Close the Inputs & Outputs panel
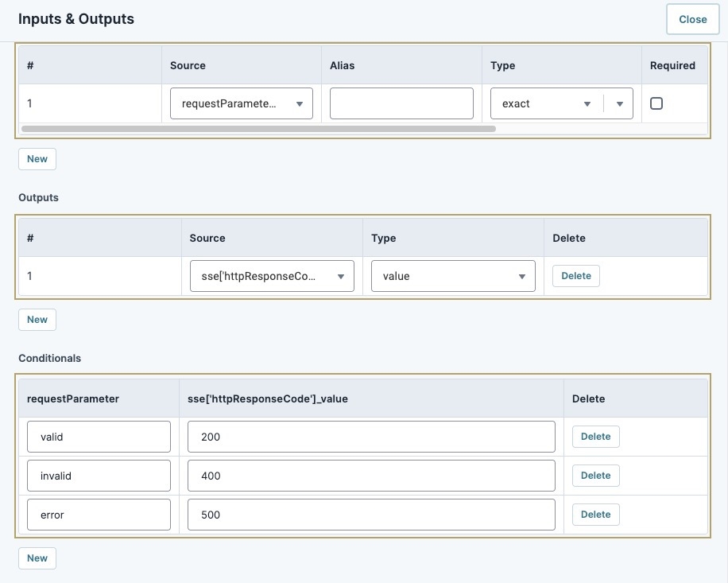728x583 pixels. (693, 20)
